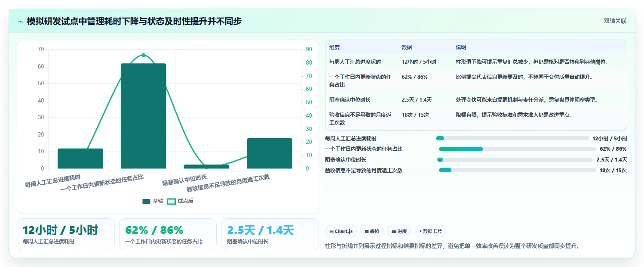Click x-axis label 阻塞确认中位时长 under chart

(184, 180)
